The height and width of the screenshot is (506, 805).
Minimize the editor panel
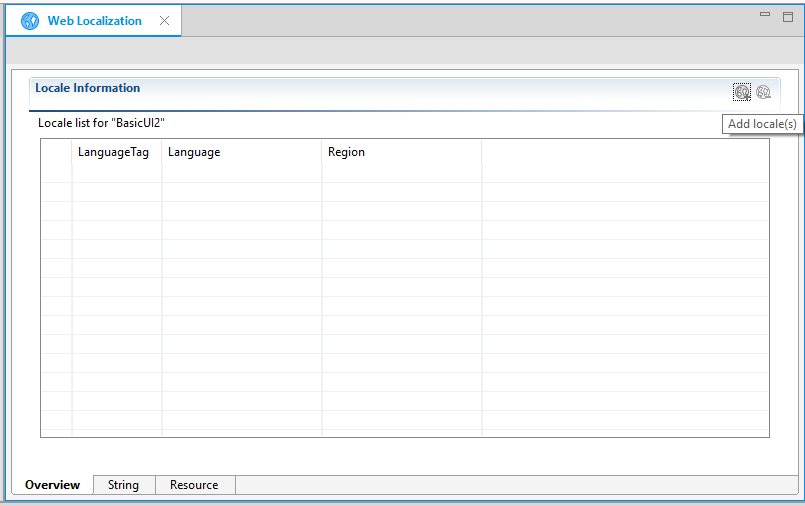click(x=765, y=16)
